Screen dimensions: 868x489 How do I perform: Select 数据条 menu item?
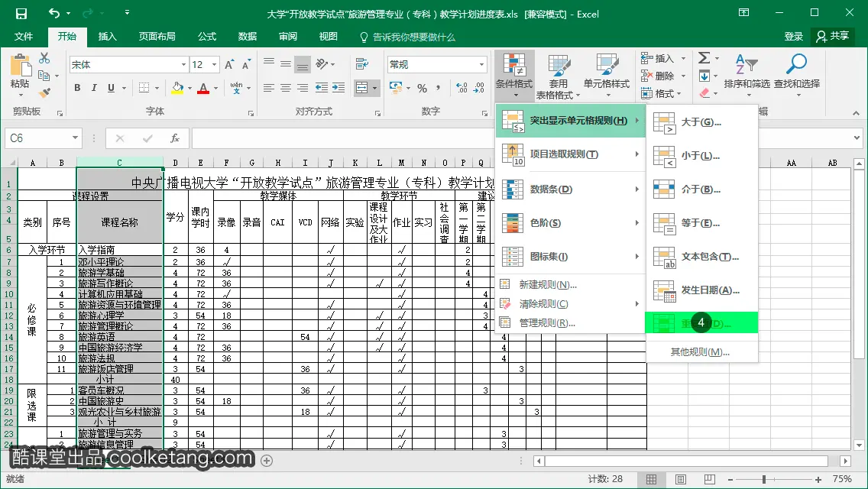click(571, 189)
